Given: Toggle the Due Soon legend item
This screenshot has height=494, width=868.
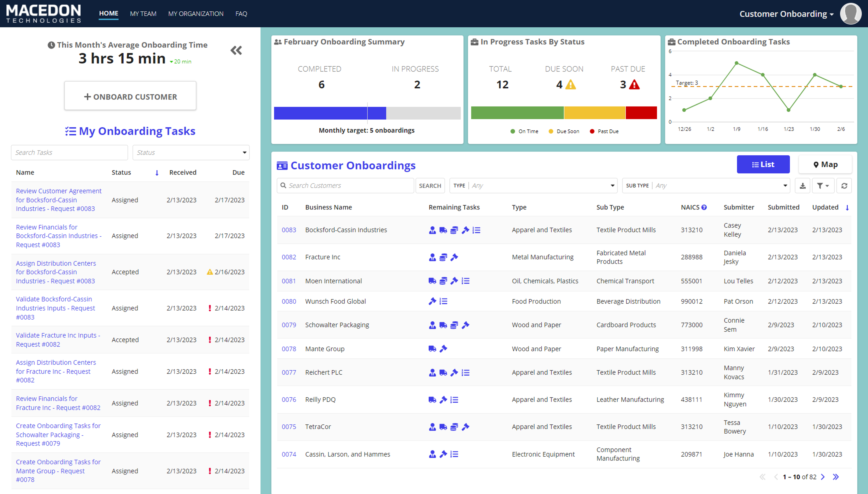Looking at the screenshot, I should [564, 131].
